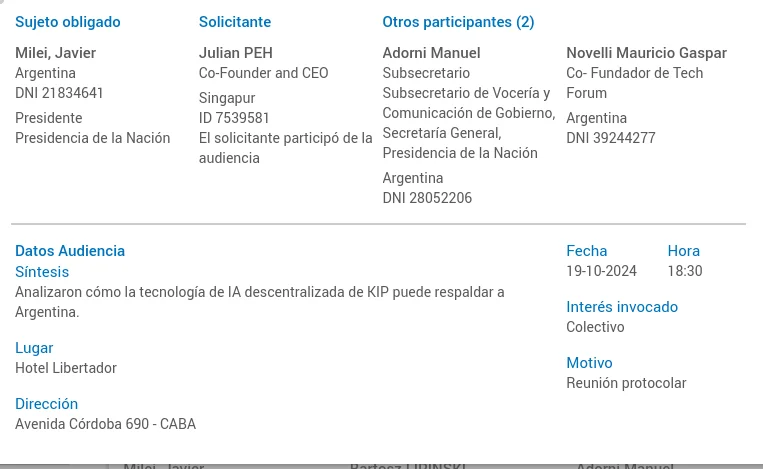Click the Solicitante section heading

click(x=235, y=22)
